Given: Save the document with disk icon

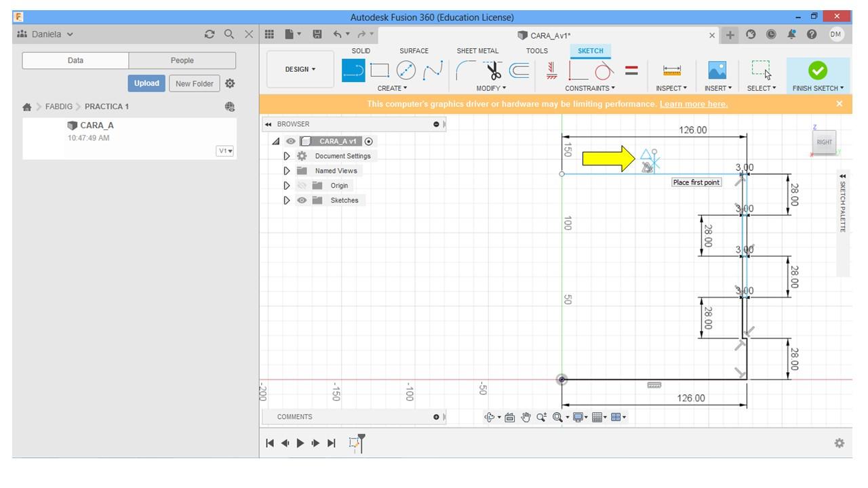Looking at the screenshot, I should coord(317,34).
